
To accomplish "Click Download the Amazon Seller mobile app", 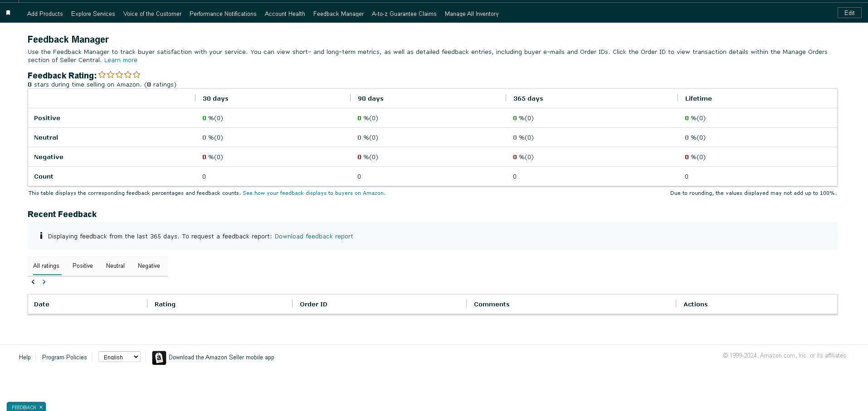I will (221, 357).
